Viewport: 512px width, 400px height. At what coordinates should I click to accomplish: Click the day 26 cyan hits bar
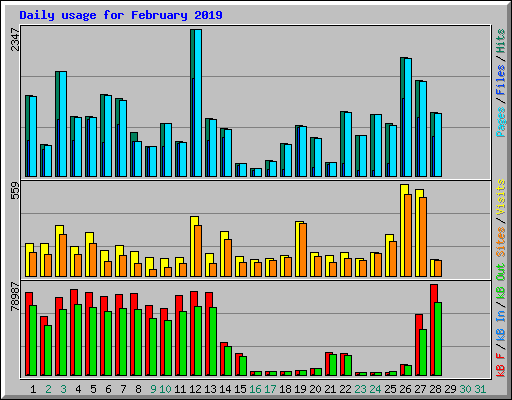pyautogui.click(x=408, y=118)
